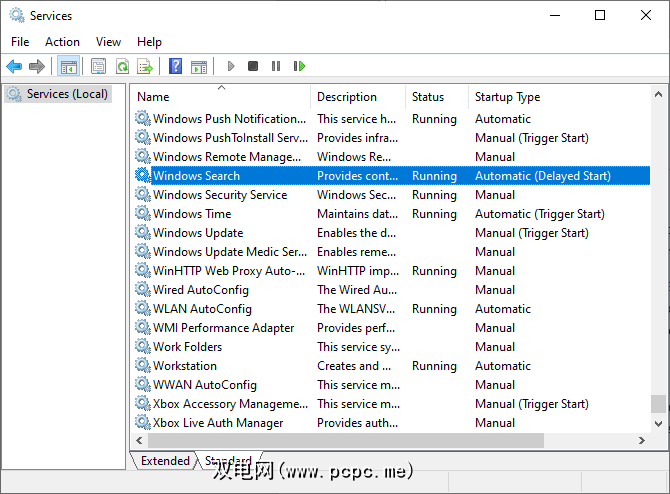670x494 pixels.
Task: Click the Forward arrow in toolbar
Action: pos(37,67)
